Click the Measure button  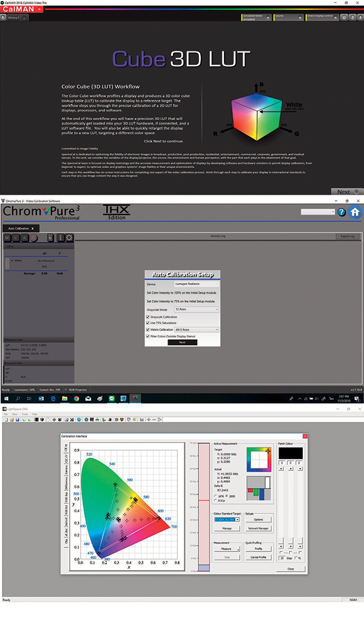(x=227, y=549)
